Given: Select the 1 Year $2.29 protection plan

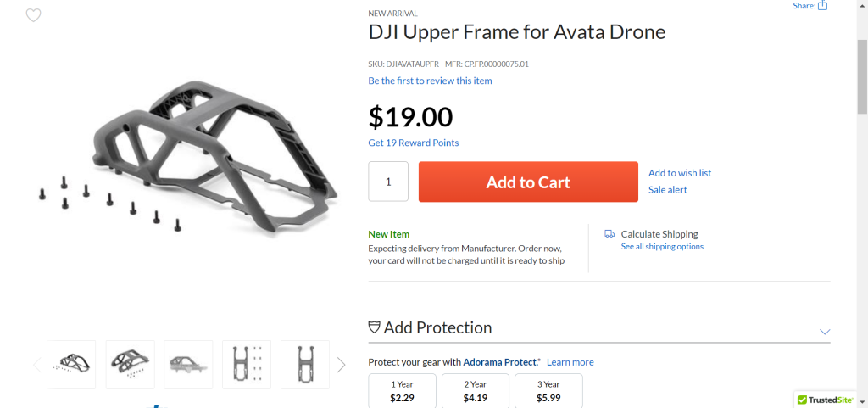Looking at the screenshot, I should 403,390.
